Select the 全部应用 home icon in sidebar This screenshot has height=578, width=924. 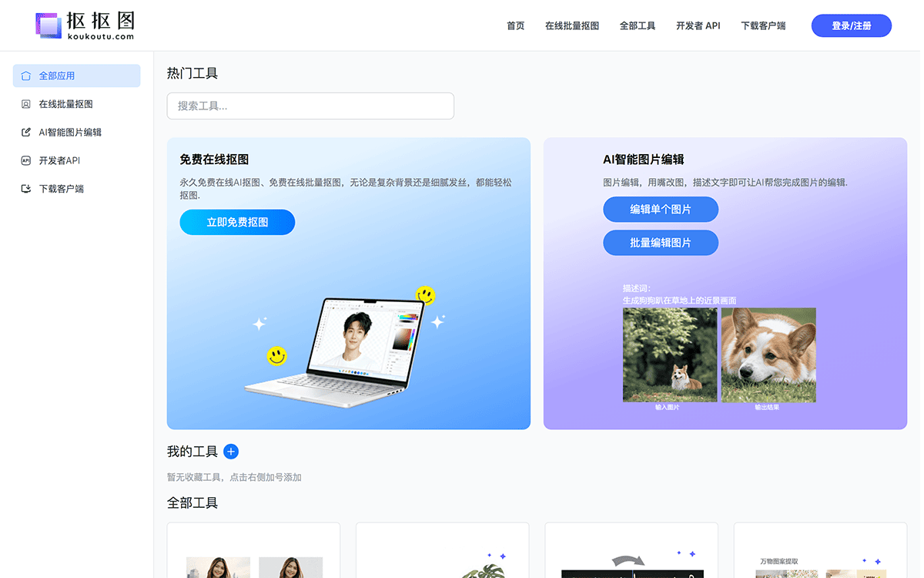pos(24,76)
